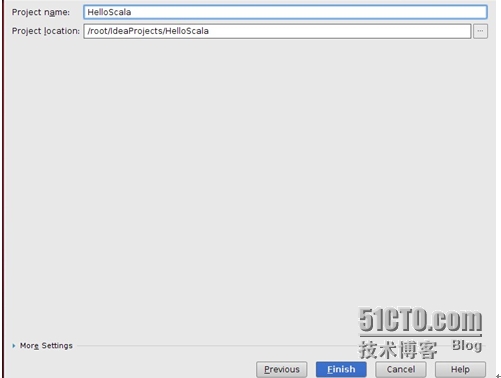Expand the More Settings section
The image size is (501, 378).
[42, 346]
